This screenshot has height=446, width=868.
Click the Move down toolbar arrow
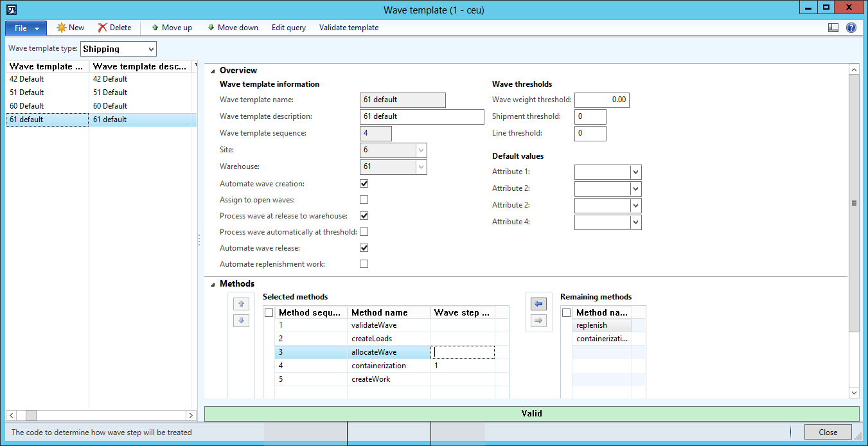click(x=211, y=28)
